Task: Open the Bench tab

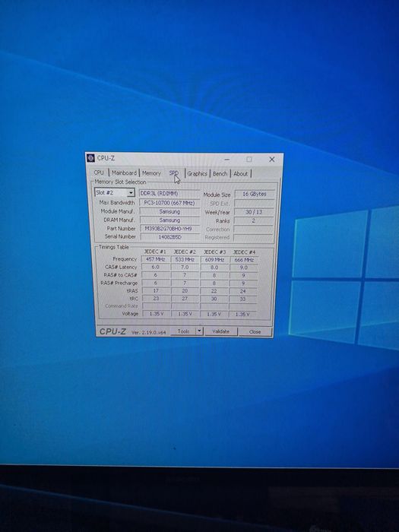Action: coord(220,174)
